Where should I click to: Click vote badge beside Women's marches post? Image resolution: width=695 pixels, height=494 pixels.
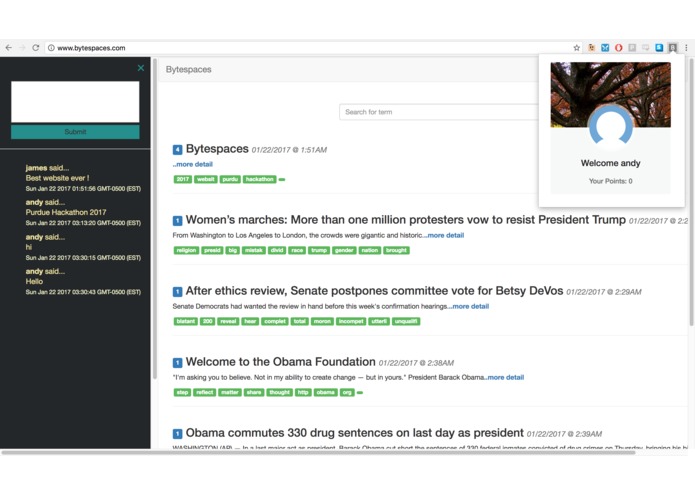pos(177,221)
